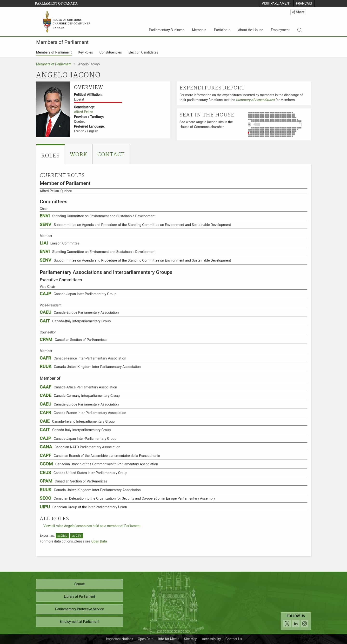Viewport: 347px width, 644px height.
Task: Click the Library of Parliament footer button
Action: pyautogui.click(x=80, y=597)
